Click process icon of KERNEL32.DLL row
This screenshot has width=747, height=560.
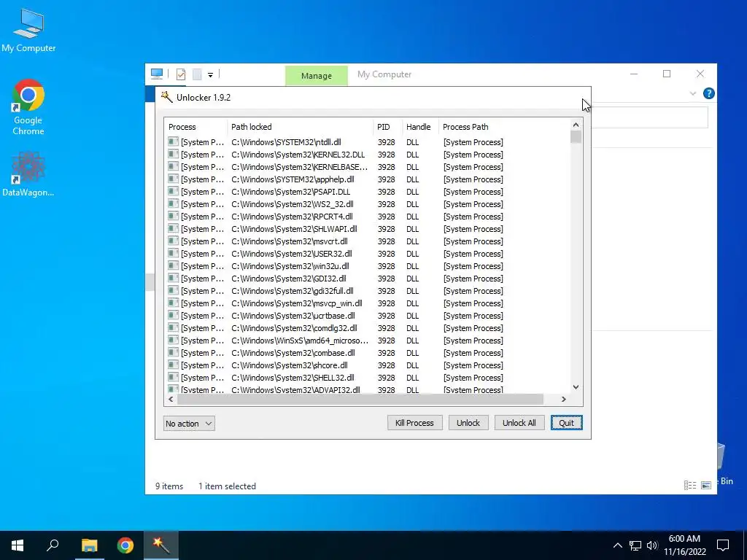[173, 155]
